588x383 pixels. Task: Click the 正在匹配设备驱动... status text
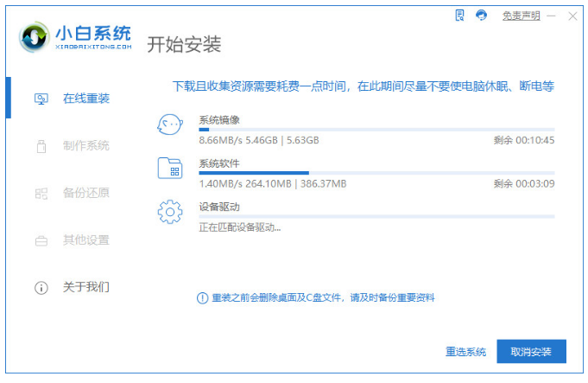click(240, 227)
